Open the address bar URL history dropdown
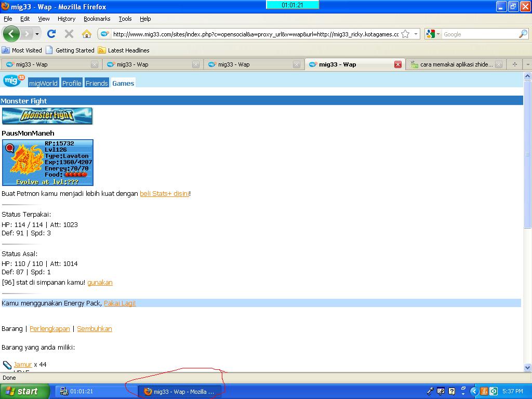Screen dimensions: 532x399 [416, 34]
